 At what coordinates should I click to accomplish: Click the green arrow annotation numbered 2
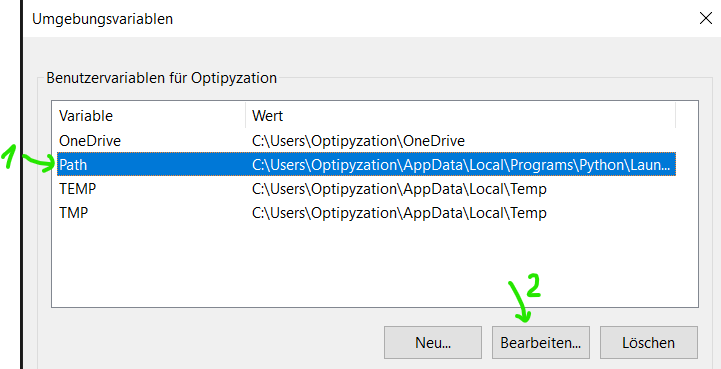tap(525, 298)
